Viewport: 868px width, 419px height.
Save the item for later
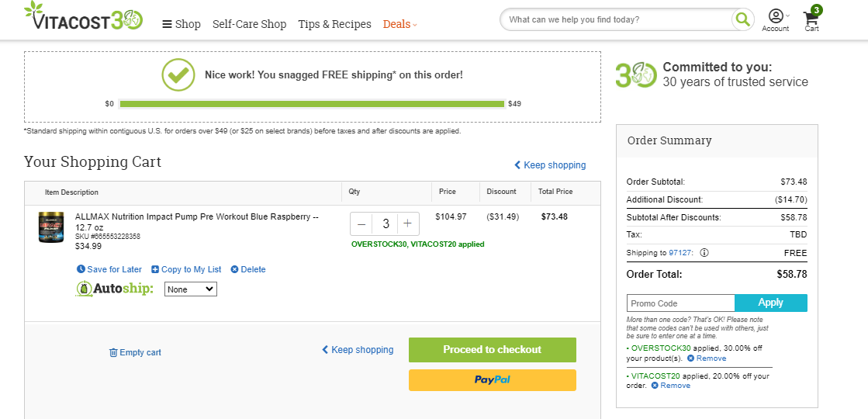coord(109,269)
